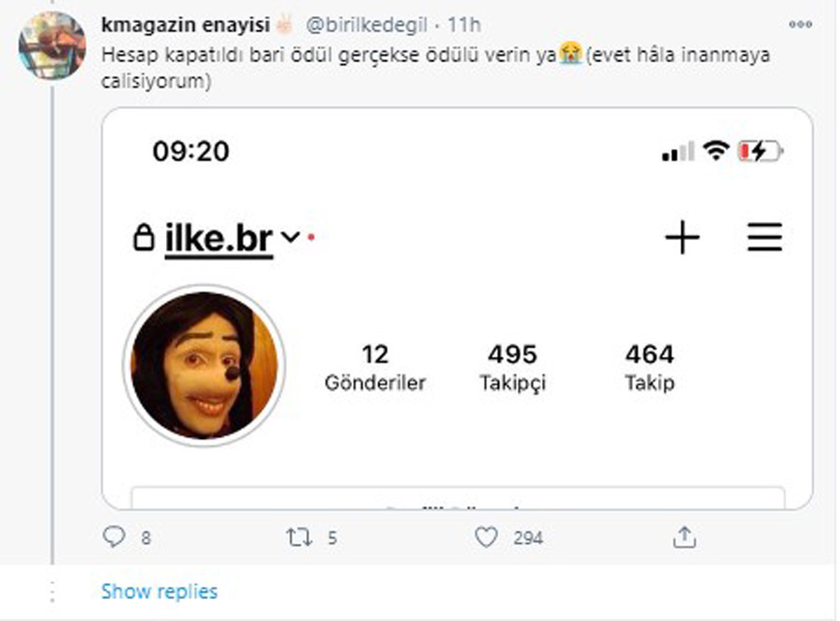Open the Takip count showing 464
Screen dimensions: 840x621
click(x=651, y=368)
